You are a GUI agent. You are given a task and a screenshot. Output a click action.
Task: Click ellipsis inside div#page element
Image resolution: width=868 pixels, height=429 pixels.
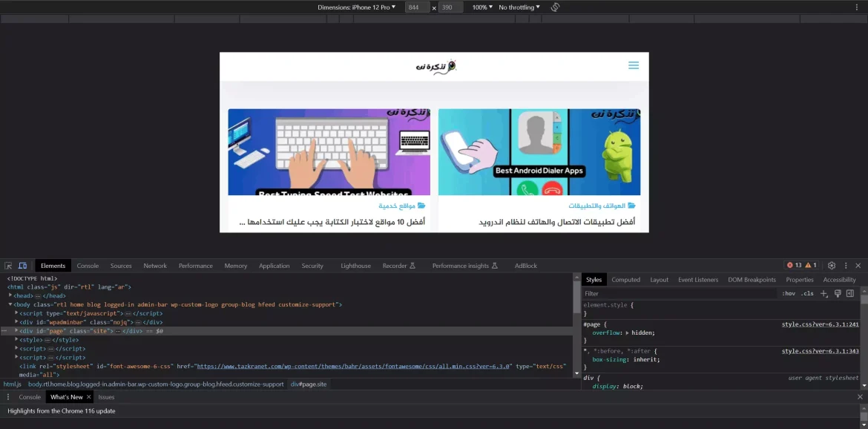(118, 331)
